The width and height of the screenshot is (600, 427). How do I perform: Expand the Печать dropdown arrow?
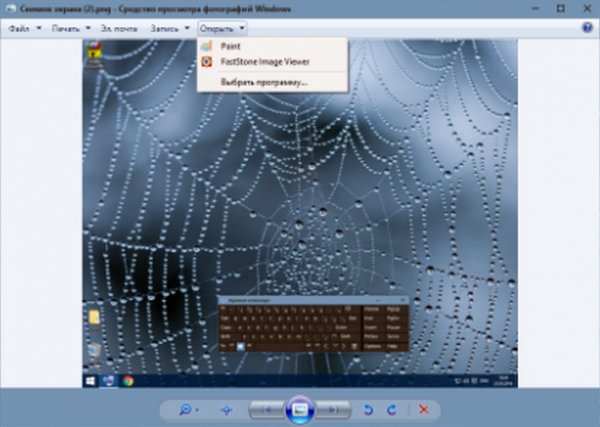click(88, 28)
